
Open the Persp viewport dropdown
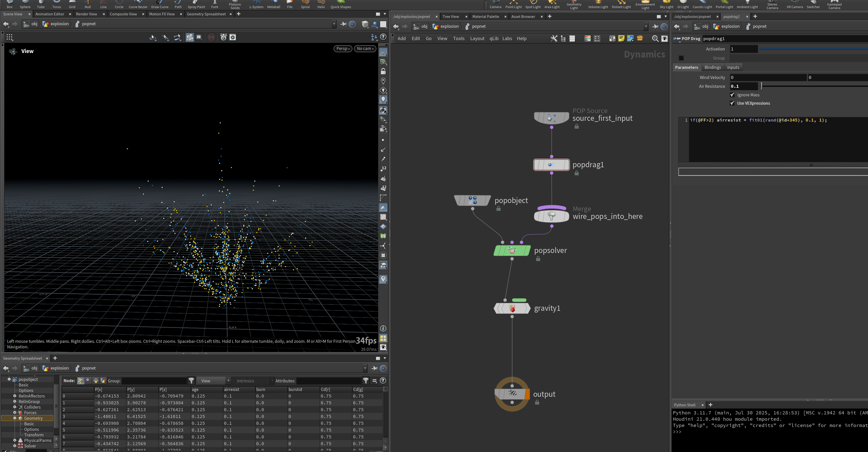pyautogui.click(x=343, y=48)
